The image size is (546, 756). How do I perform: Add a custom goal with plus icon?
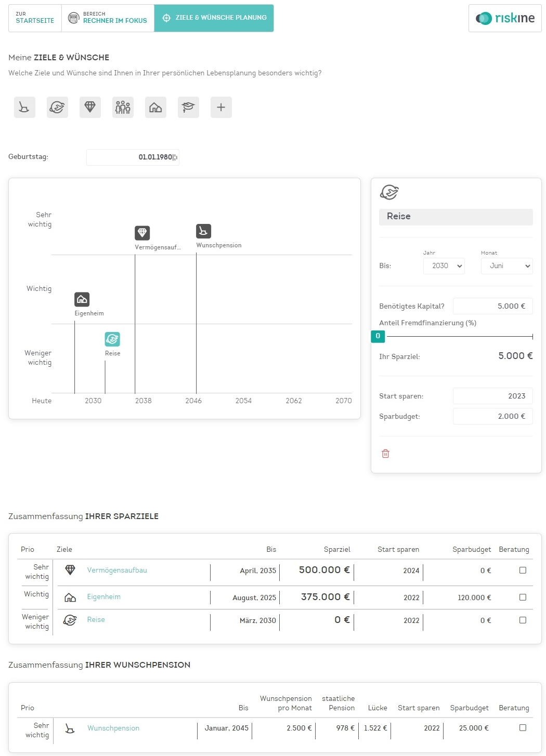point(221,108)
